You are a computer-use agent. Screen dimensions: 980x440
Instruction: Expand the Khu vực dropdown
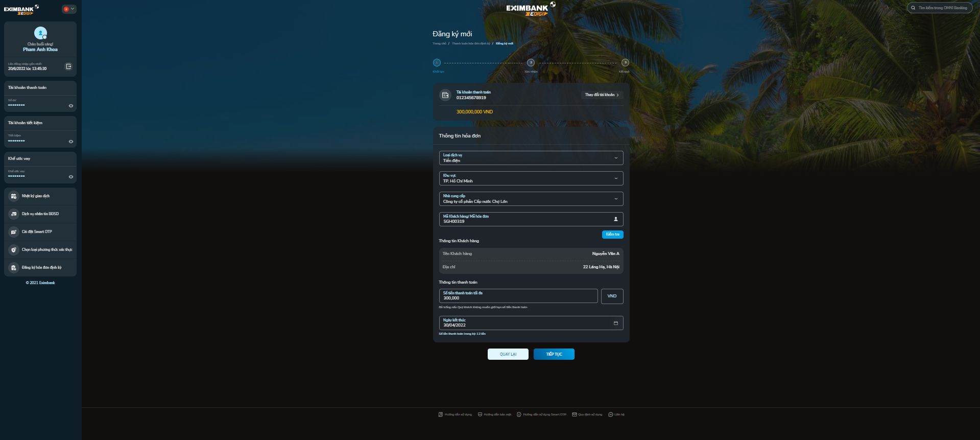click(531, 178)
